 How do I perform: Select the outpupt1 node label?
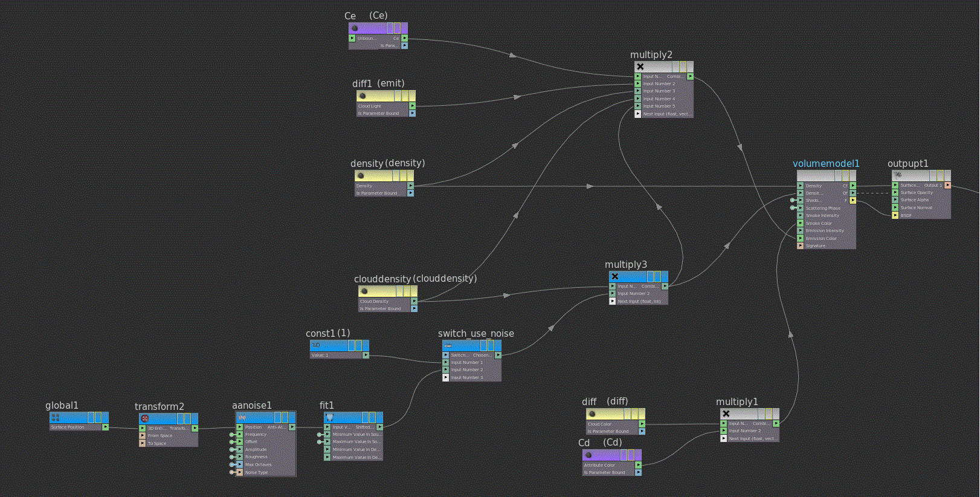[x=907, y=163]
